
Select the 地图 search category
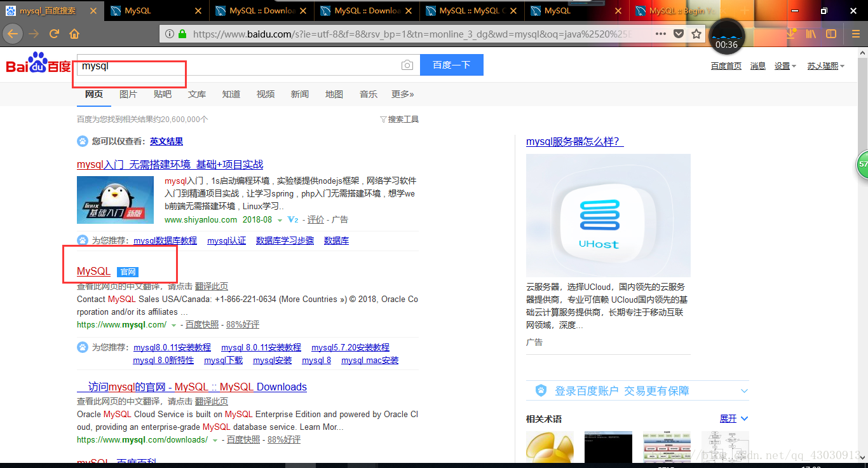[x=334, y=94]
